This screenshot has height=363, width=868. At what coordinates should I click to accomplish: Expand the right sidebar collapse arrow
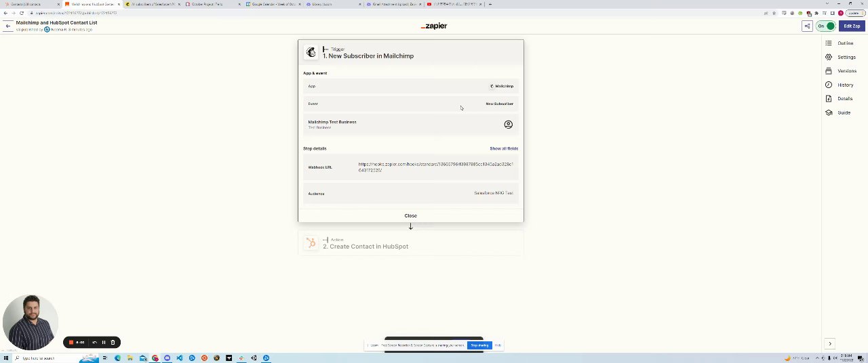829,344
